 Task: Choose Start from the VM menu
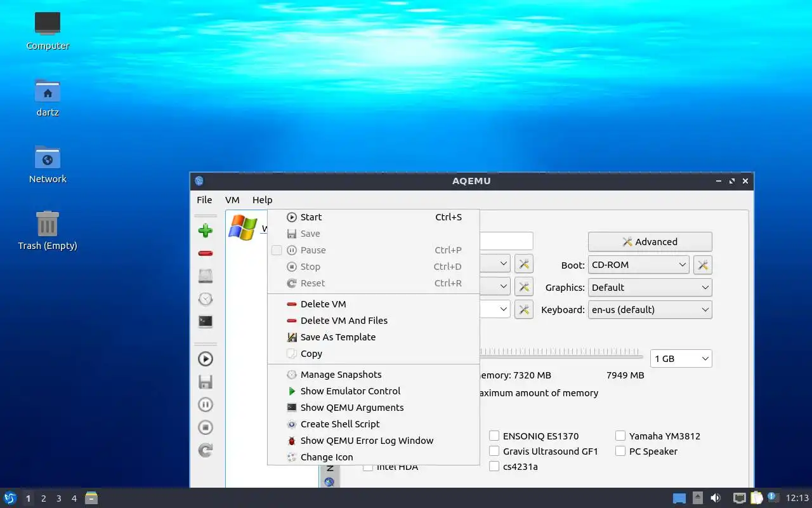pos(373,217)
